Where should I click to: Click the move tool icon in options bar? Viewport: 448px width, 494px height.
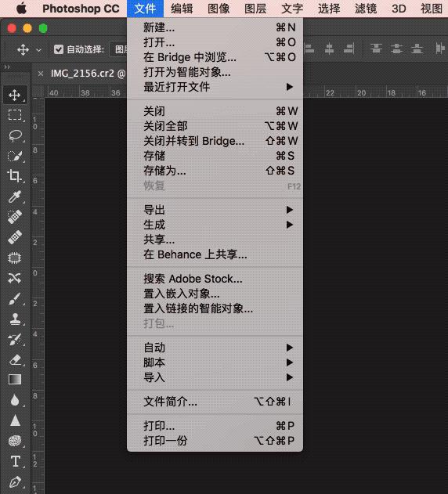23,49
